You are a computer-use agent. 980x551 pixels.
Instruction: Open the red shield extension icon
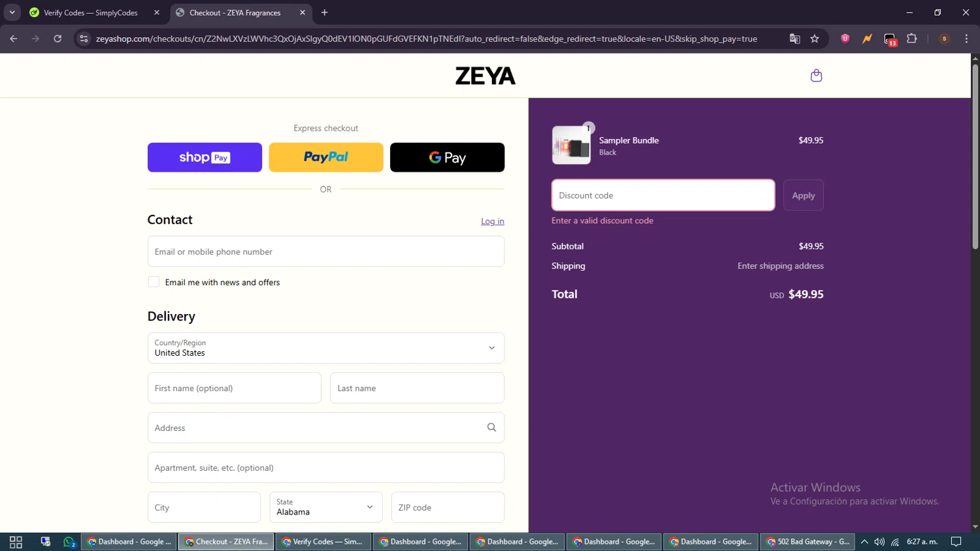[x=845, y=39]
